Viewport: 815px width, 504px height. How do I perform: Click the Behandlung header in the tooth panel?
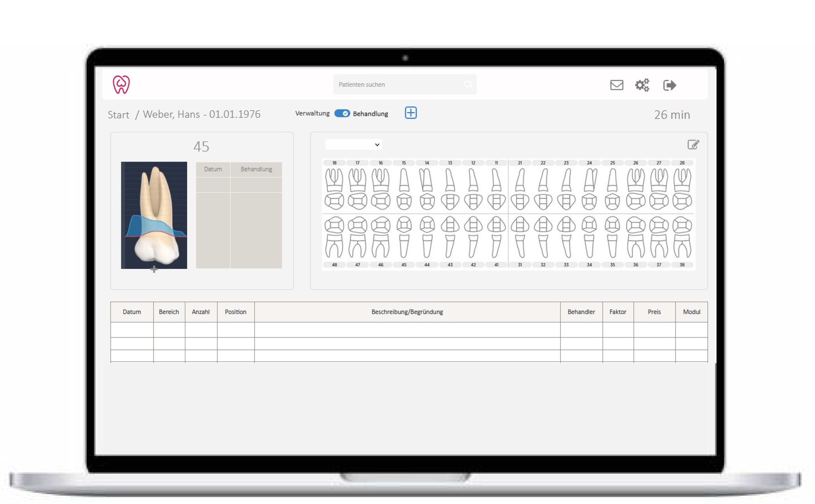point(256,169)
